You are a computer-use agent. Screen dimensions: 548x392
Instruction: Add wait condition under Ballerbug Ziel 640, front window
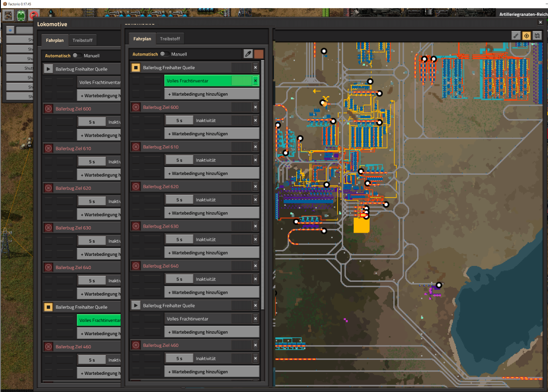click(x=212, y=292)
